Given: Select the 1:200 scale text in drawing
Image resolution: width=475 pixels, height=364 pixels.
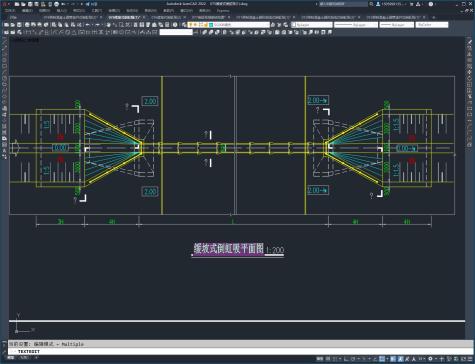Looking at the screenshot, I should tap(275, 250).
